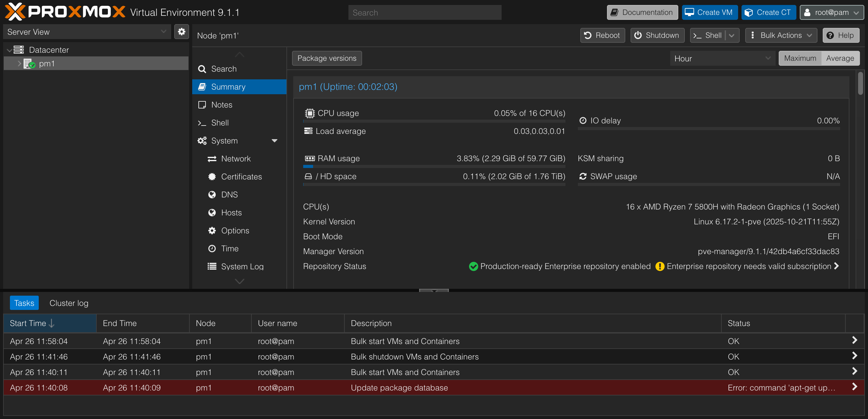Open the node Shell button in toolbar
The height and width of the screenshot is (419, 868).
click(x=708, y=35)
